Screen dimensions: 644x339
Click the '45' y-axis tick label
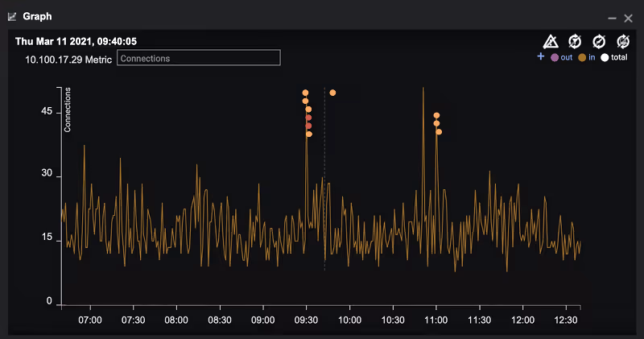(x=47, y=111)
